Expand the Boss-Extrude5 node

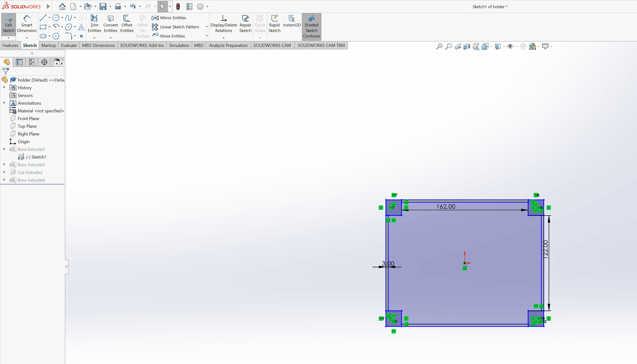[x=4, y=164]
